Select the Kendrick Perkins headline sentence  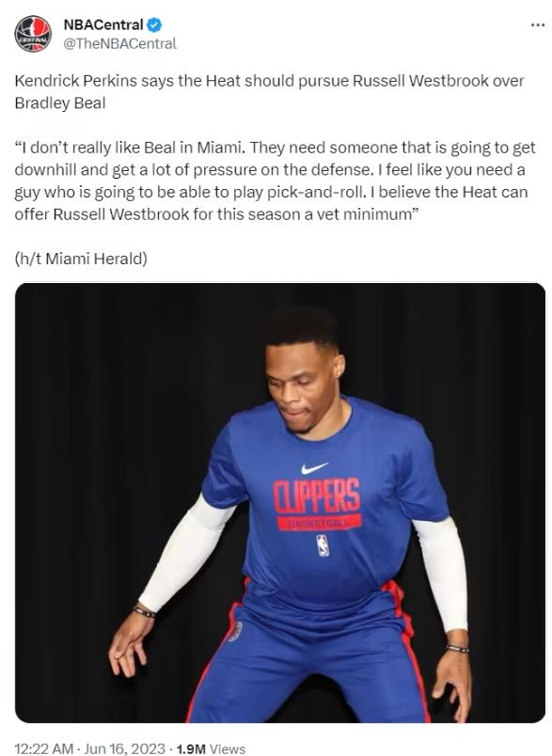point(269,91)
